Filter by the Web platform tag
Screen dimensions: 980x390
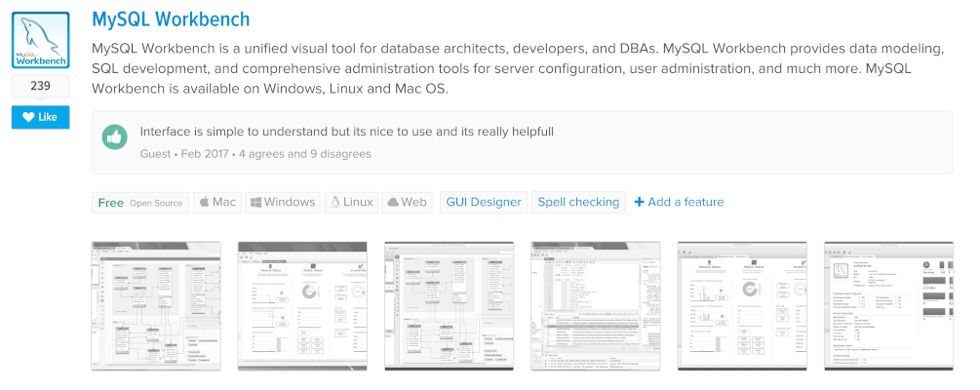(407, 203)
